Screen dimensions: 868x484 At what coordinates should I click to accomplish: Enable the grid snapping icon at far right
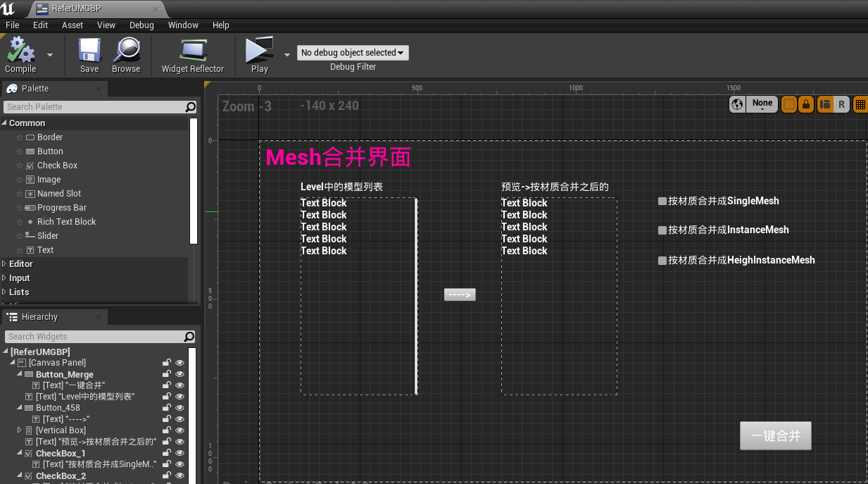(x=860, y=104)
